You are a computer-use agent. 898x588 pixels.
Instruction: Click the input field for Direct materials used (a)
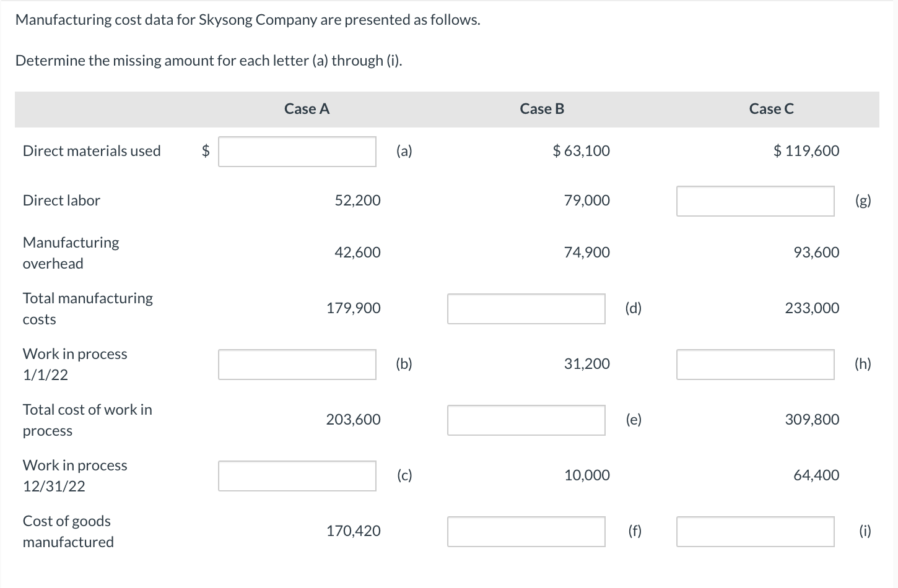click(297, 152)
